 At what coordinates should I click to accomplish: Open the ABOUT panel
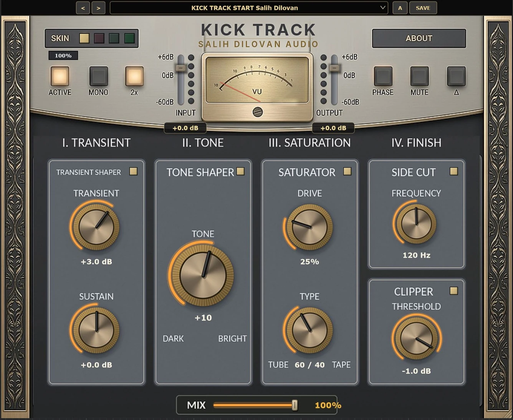point(419,38)
